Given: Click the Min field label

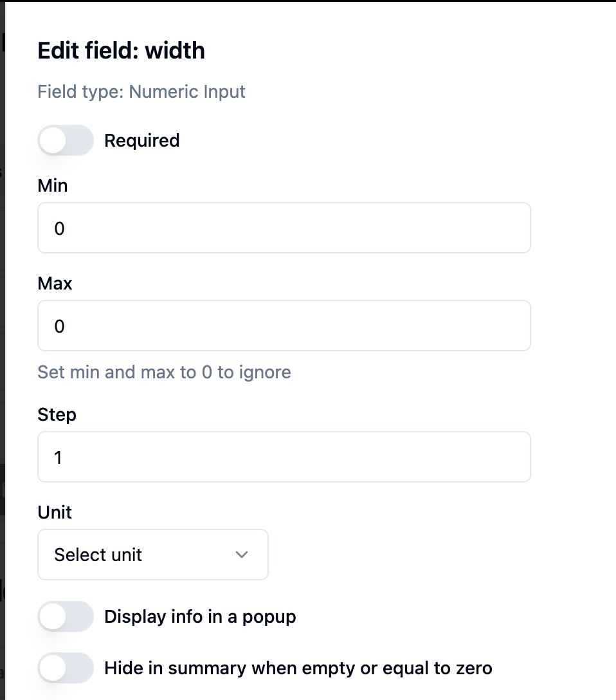Looking at the screenshot, I should point(53,185).
